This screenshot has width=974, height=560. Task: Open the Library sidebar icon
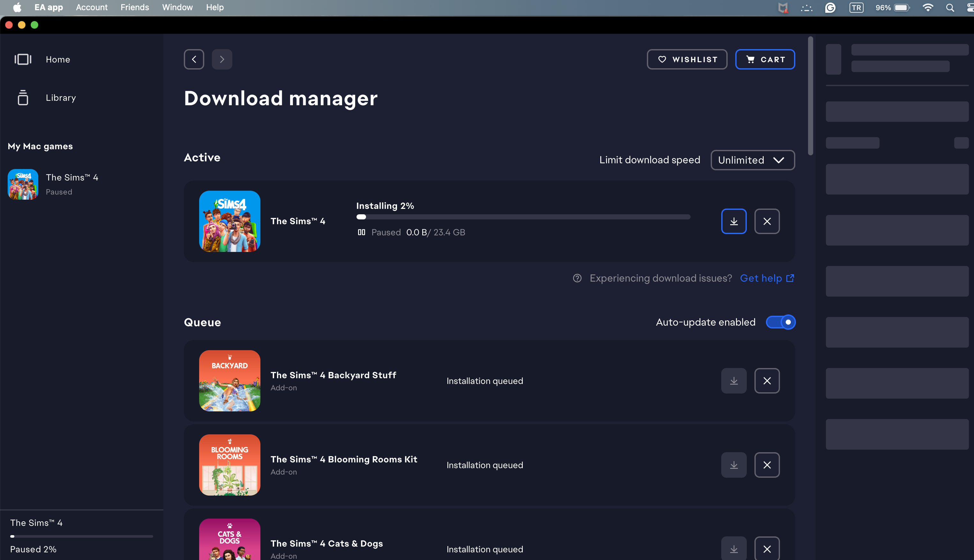click(x=23, y=97)
